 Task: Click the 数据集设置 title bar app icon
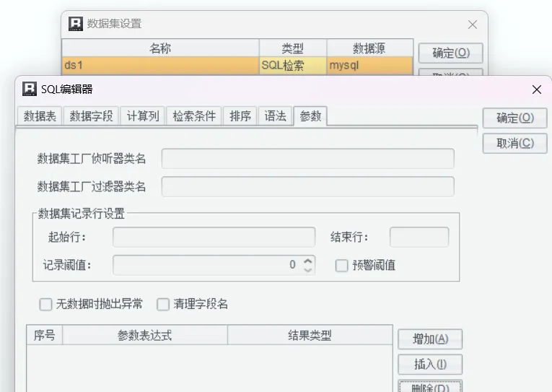coord(76,24)
